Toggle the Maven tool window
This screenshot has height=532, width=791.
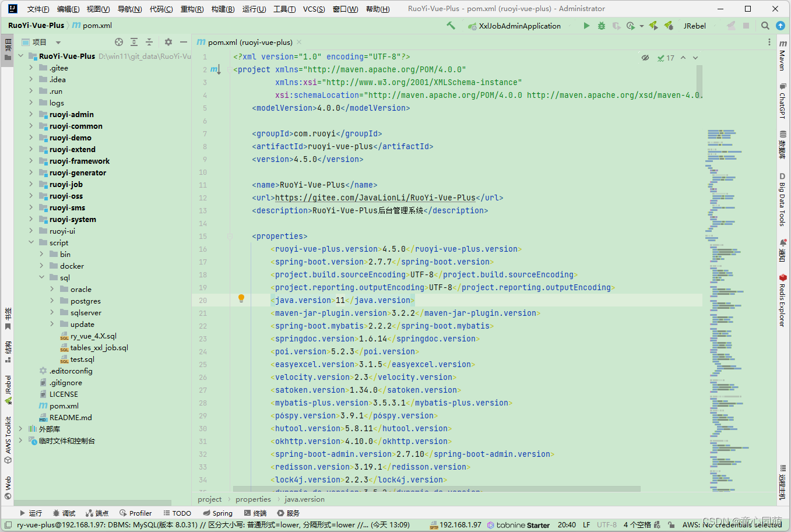click(x=783, y=56)
